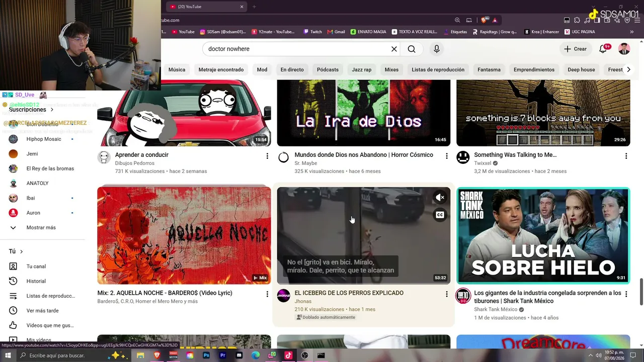Open the Jhonas channel avatar
This screenshot has height=362, width=644.
284,296
